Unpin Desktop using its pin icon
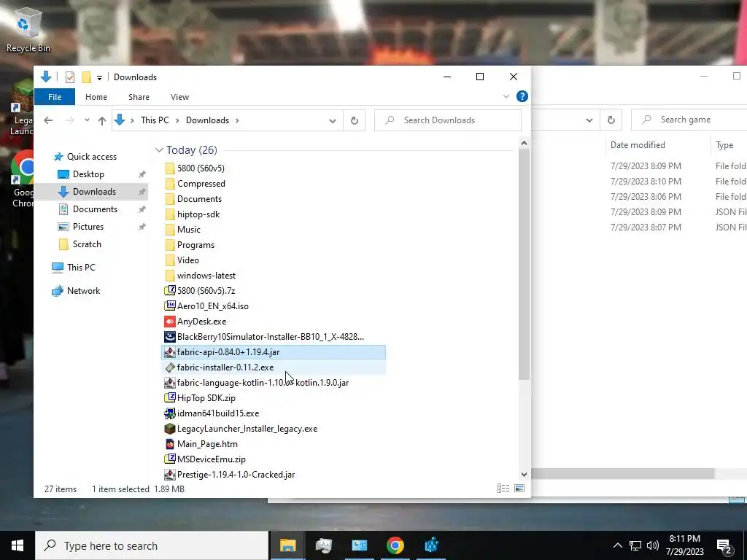The height and width of the screenshot is (560, 747). click(142, 174)
